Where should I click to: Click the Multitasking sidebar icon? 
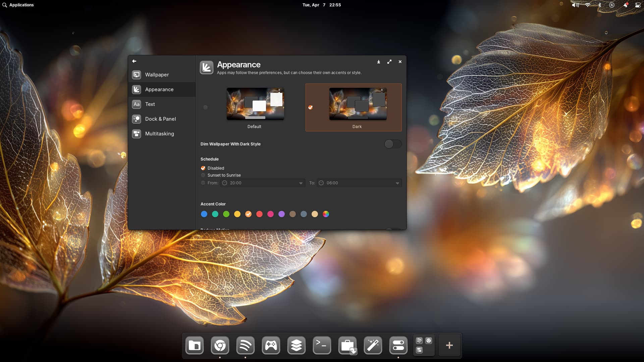[137, 134]
